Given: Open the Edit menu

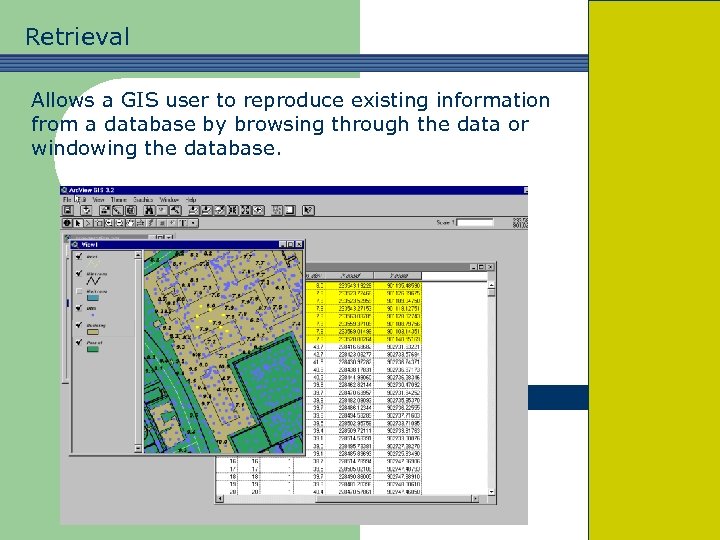Looking at the screenshot, I should point(81,200).
